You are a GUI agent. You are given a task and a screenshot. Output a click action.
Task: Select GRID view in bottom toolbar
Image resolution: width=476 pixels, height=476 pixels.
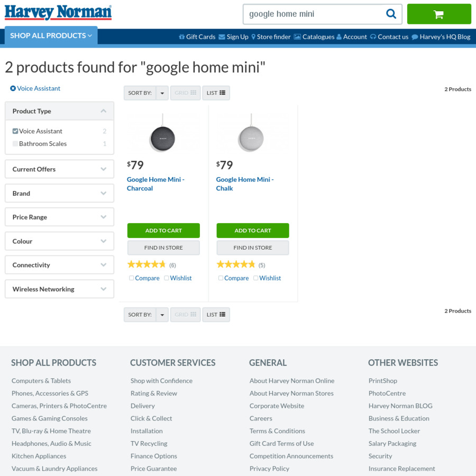(x=186, y=315)
